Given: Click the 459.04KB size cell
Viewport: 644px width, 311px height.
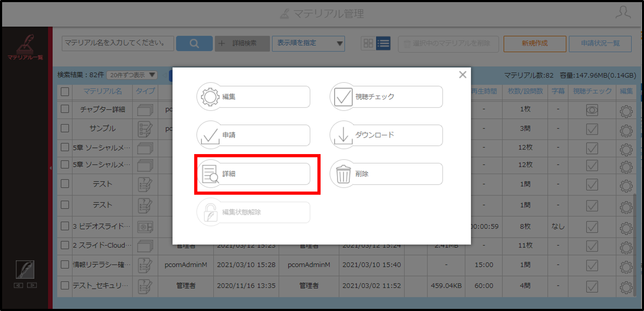Looking at the screenshot, I should point(446,286).
